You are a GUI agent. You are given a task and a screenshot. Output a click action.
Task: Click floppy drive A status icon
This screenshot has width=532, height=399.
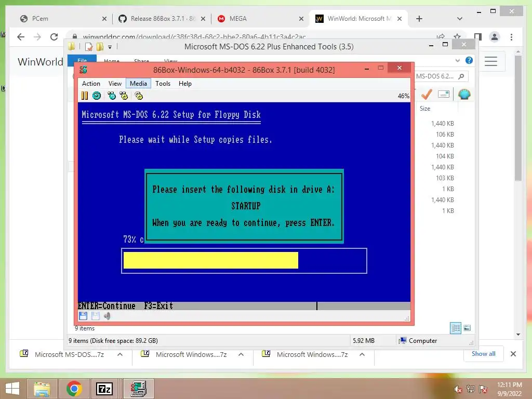pyautogui.click(x=83, y=316)
